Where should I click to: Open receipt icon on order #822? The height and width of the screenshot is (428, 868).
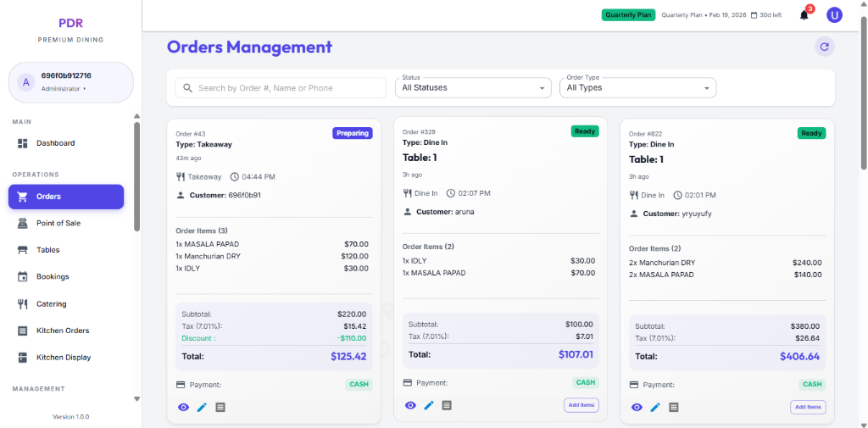pos(674,407)
